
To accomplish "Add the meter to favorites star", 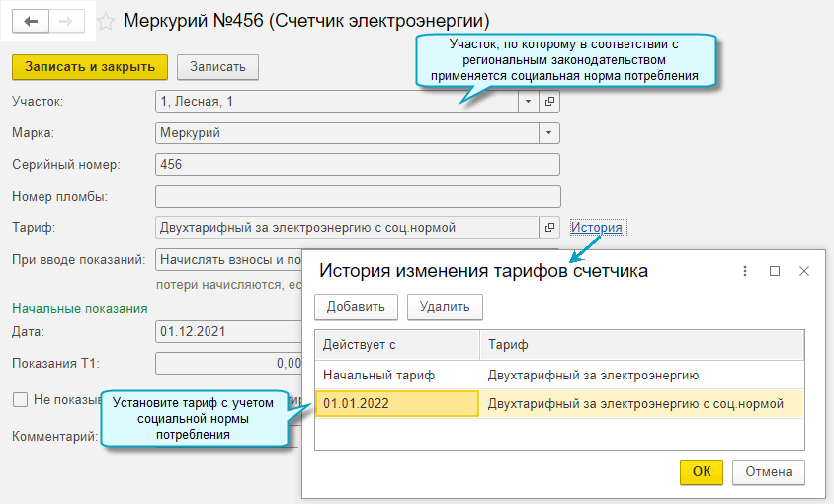I will pyautogui.click(x=106, y=21).
